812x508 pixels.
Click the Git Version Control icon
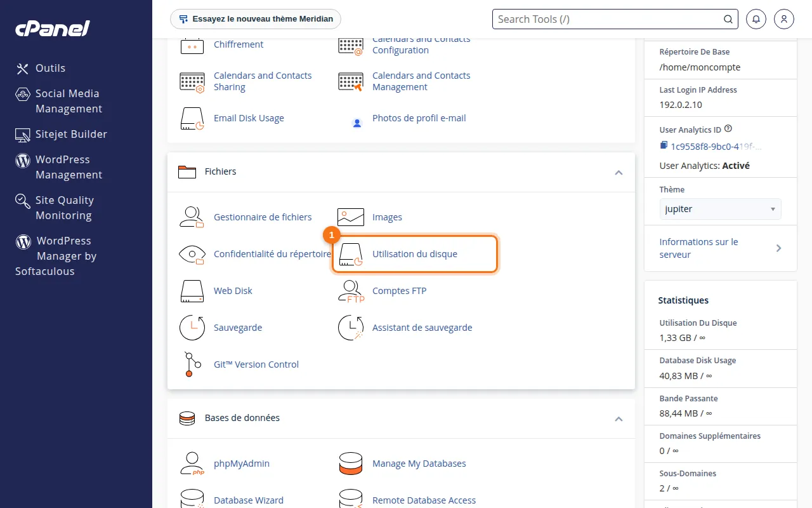point(192,364)
